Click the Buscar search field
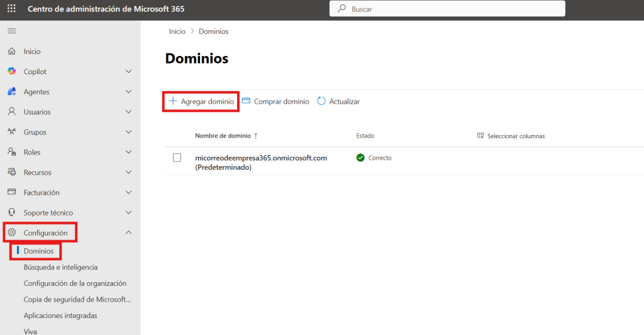 coord(447,9)
